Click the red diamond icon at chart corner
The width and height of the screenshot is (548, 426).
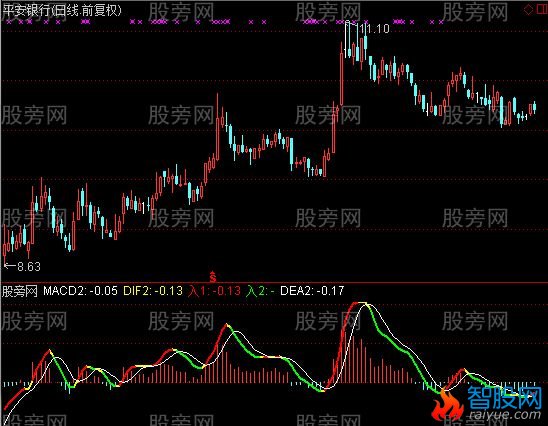528,9
